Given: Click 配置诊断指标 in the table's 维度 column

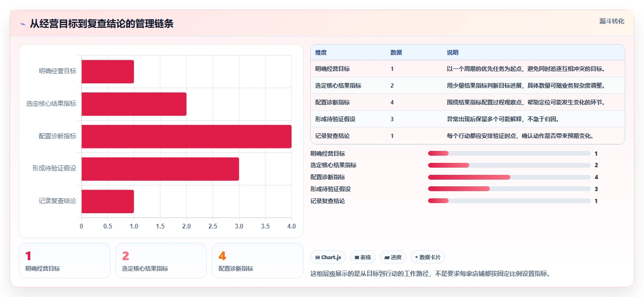Looking at the screenshot, I should coord(333,102).
